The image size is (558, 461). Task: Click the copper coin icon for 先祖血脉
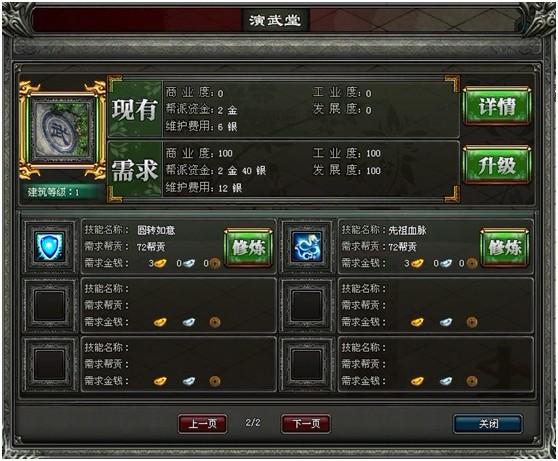(x=472, y=263)
